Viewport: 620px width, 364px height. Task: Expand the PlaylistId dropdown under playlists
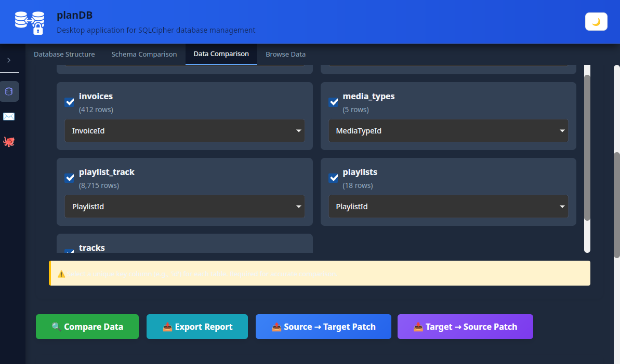coord(448,206)
